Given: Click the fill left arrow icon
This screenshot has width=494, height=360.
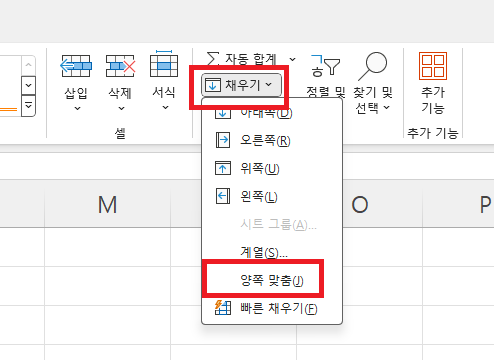Looking at the screenshot, I should 223,196.
